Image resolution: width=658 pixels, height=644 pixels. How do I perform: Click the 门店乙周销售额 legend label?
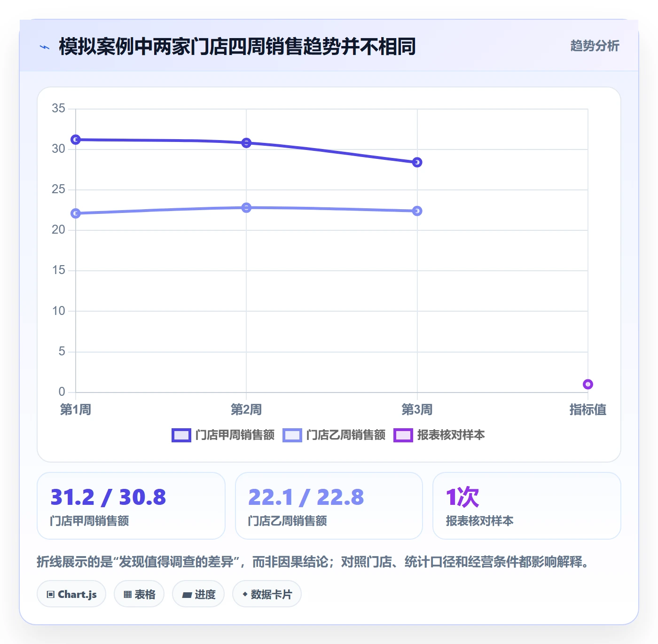click(x=346, y=435)
